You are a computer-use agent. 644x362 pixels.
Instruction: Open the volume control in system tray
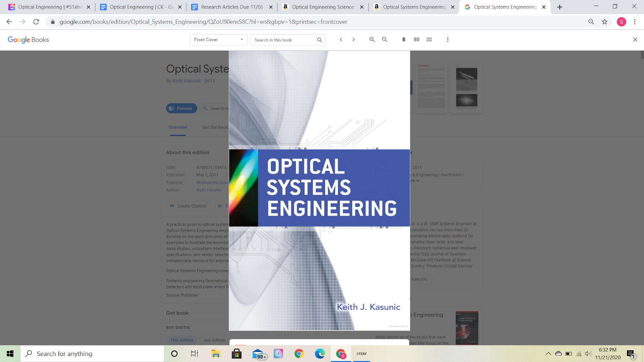pos(588,354)
